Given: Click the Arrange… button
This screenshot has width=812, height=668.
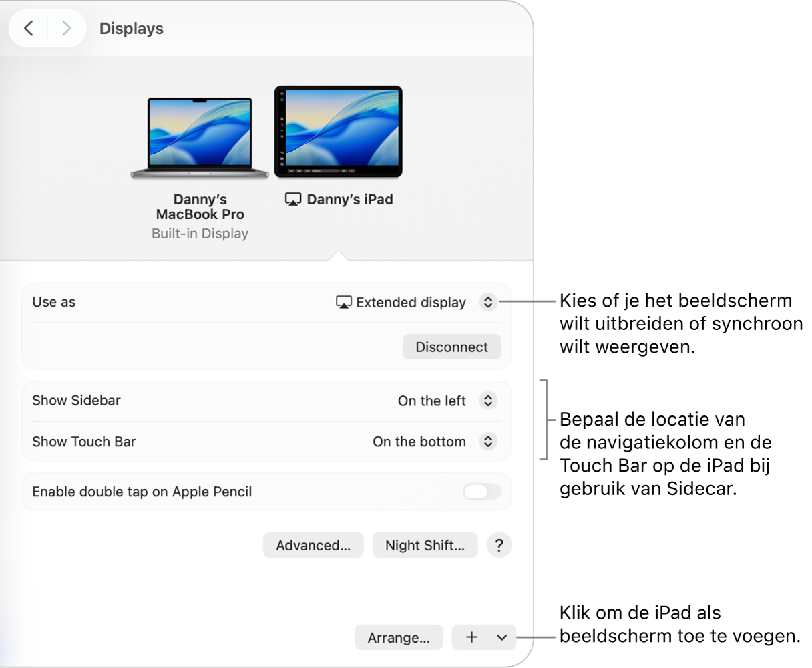Looking at the screenshot, I should pos(399,637).
